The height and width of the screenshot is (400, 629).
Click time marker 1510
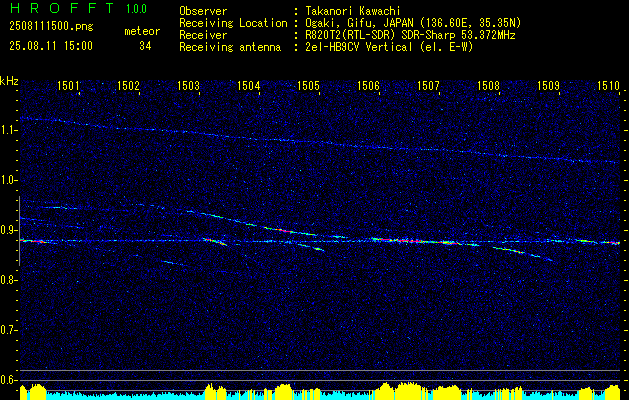pyautogui.click(x=609, y=85)
